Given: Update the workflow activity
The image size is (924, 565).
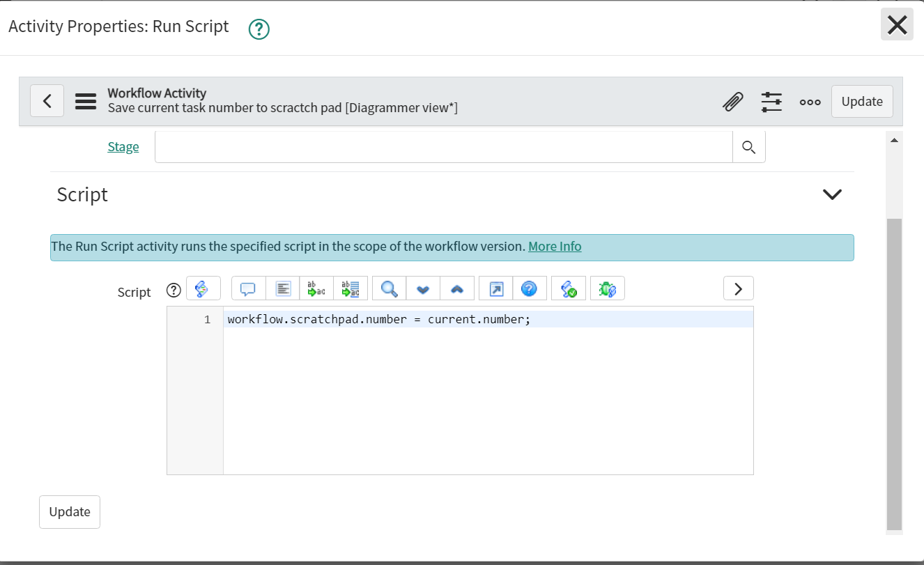Looking at the screenshot, I should [862, 101].
